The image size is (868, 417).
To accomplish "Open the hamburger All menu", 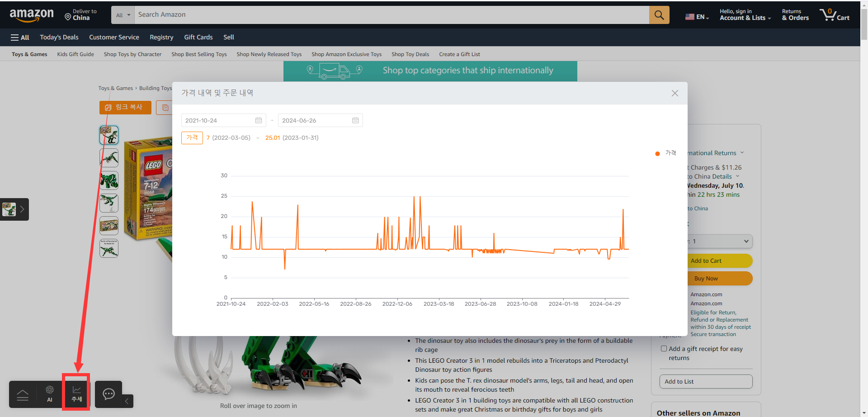I will [x=20, y=38].
